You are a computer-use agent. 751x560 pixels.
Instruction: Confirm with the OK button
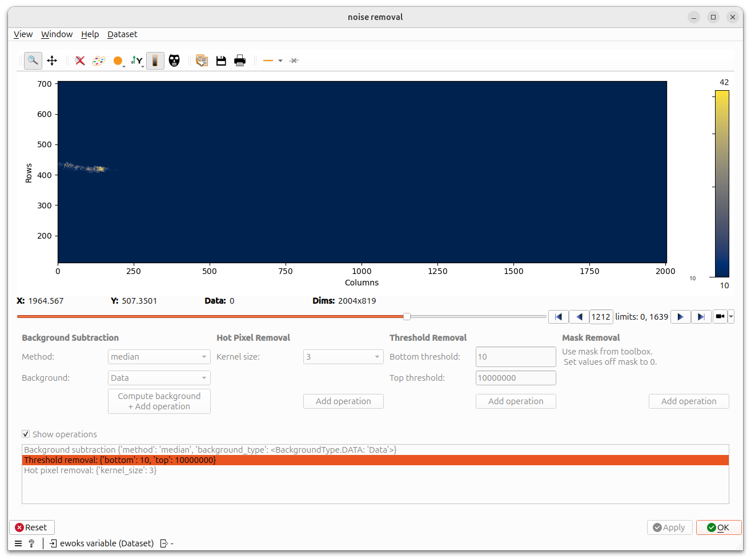(x=718, y=527)
